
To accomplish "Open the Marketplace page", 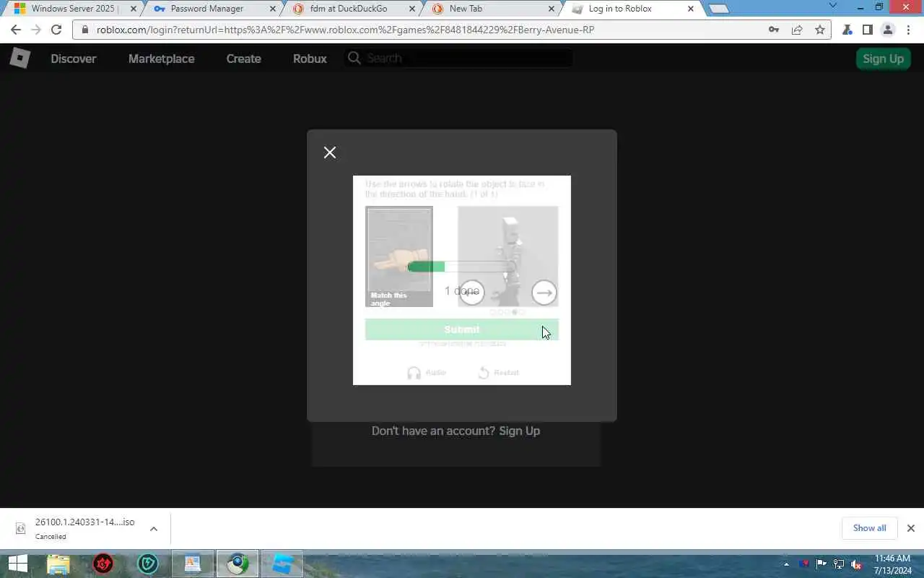I will (x=161, y=59).
